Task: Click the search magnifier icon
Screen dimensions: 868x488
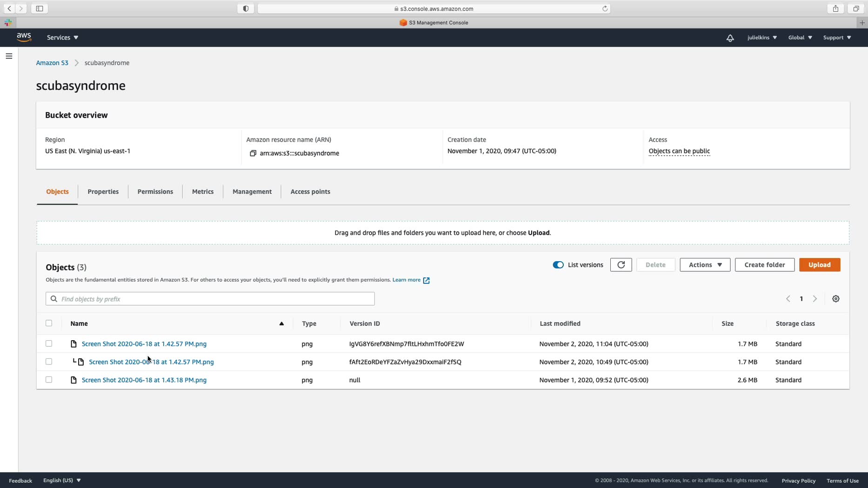Action: tap(54, 299)
